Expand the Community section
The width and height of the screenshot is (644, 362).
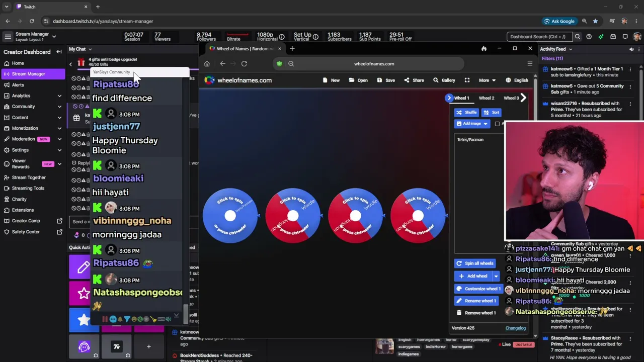pyautogui.click(x=59, y=107)
